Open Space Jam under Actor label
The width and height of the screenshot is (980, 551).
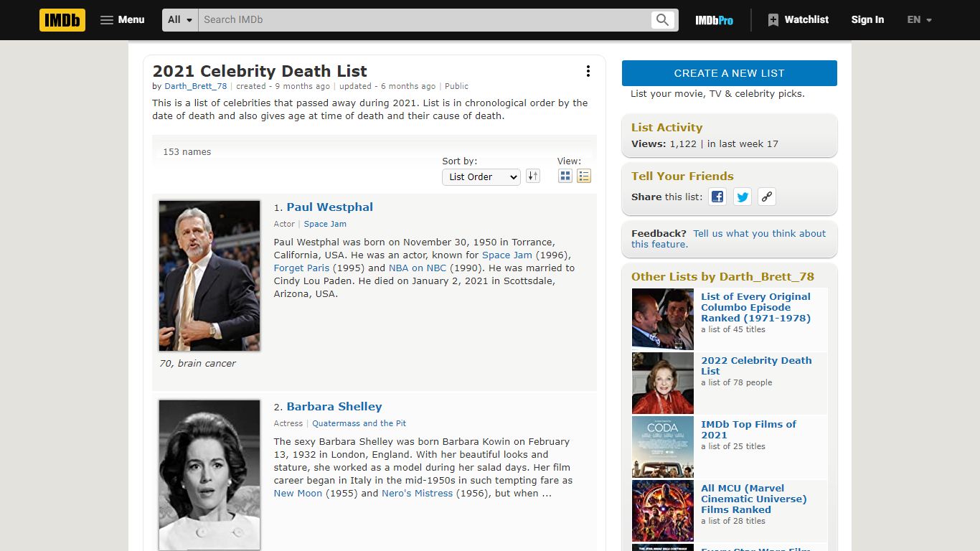[x=325, y=224]
